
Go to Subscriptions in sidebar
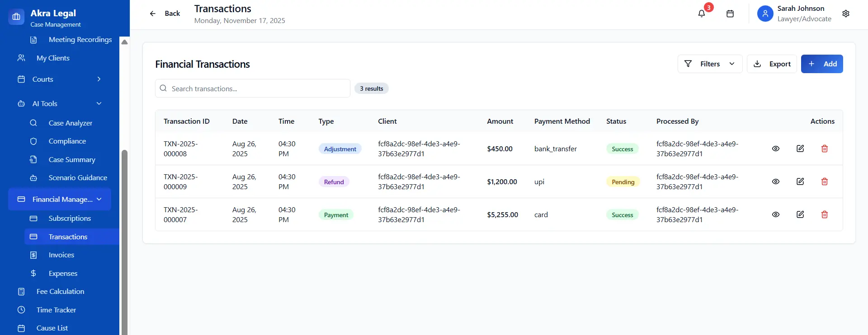[x=70, y=219]
